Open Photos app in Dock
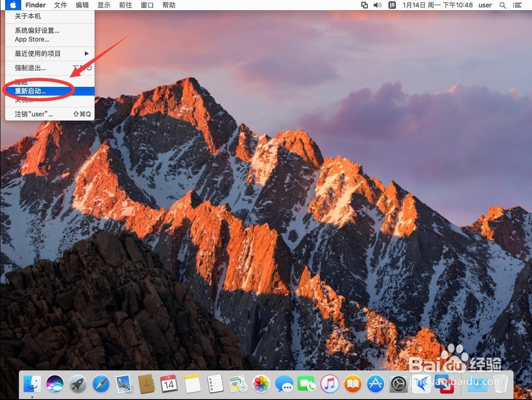Image resolution: width=532 pixels, height=400 pixels. coord(261,384)
